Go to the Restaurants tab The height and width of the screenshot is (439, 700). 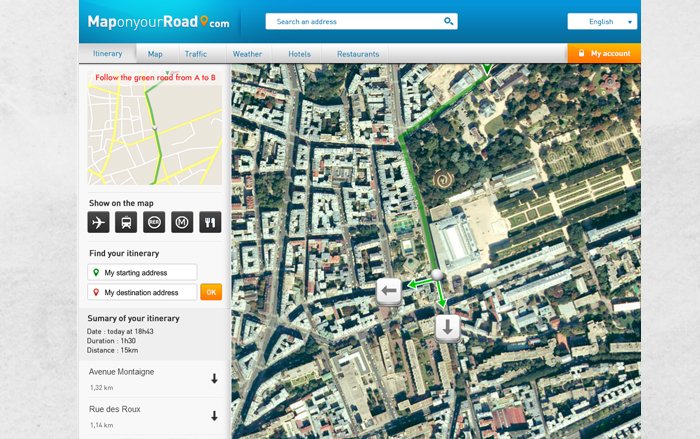[x=358, y=54]
